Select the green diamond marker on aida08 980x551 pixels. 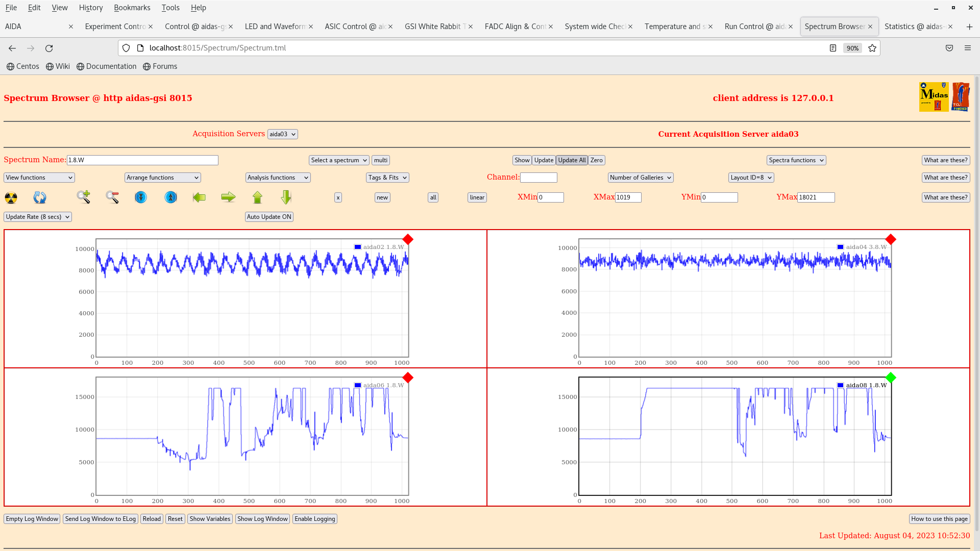pos(891,378)
